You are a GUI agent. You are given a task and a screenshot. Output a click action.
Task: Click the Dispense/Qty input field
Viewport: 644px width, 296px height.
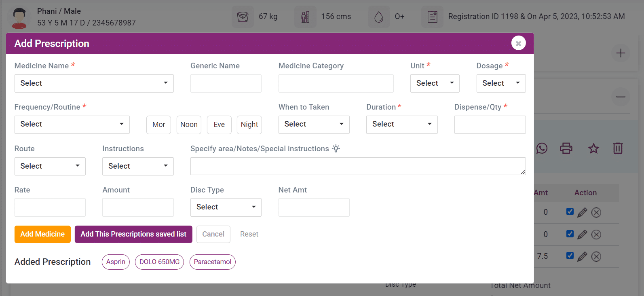click(x=490, y=125)
